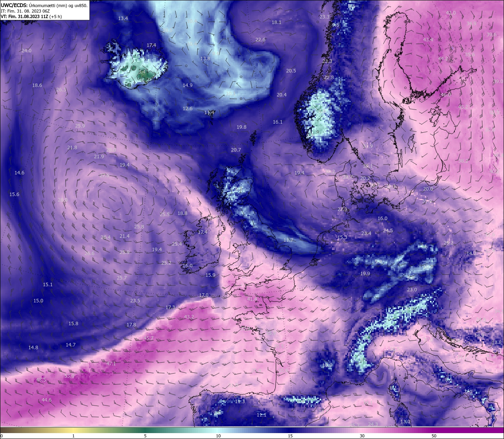Click the 19.8 value on the map

(x=241, y=127)
